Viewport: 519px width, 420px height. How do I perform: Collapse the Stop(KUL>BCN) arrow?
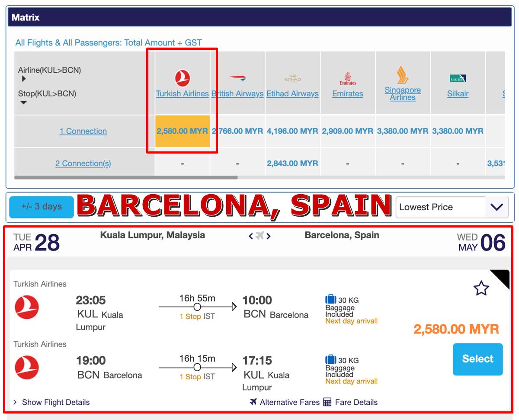(24, 103)
